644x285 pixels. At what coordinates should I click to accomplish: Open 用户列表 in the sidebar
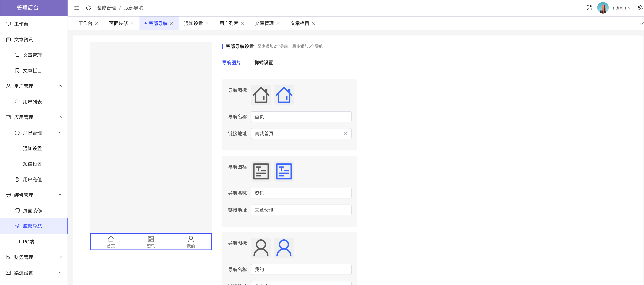pos(34,102)
